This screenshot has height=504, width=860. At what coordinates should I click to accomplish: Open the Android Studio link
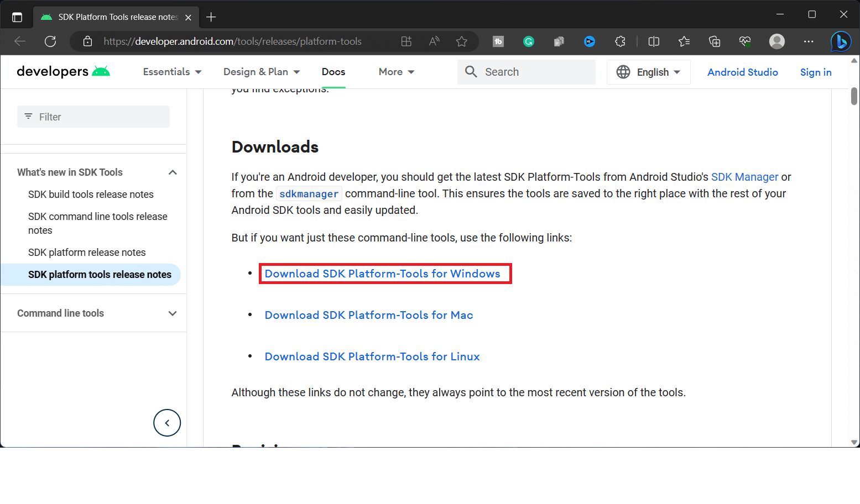tap(743, 72)
